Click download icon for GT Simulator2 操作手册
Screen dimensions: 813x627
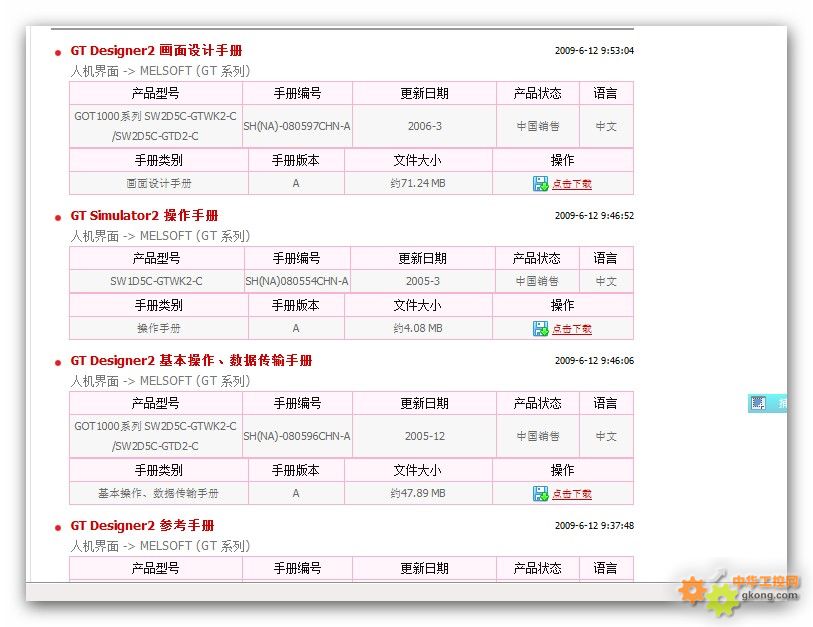click(x=540, y=329)
